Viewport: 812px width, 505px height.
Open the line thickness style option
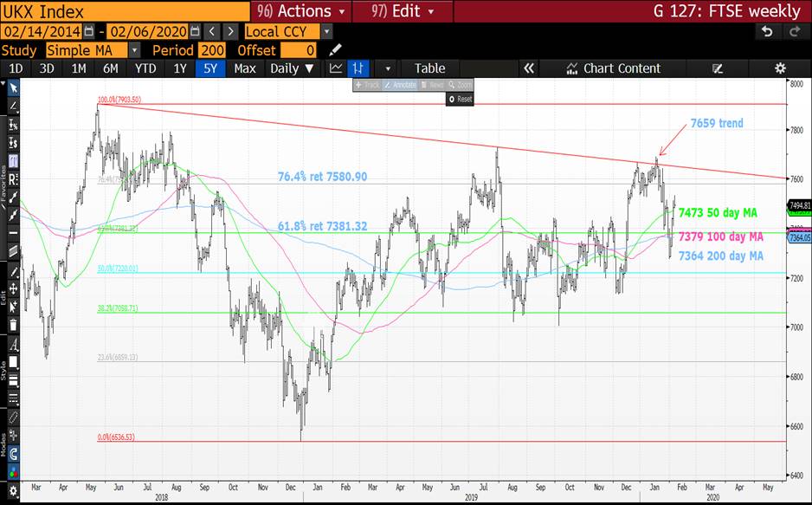pos(14,380)
